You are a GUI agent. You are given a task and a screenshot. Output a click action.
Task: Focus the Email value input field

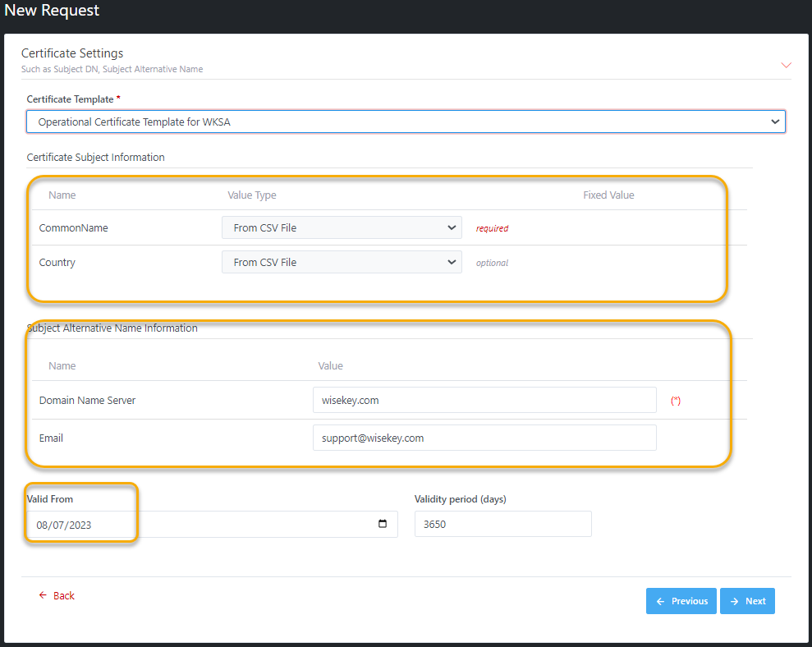point(484,438)
